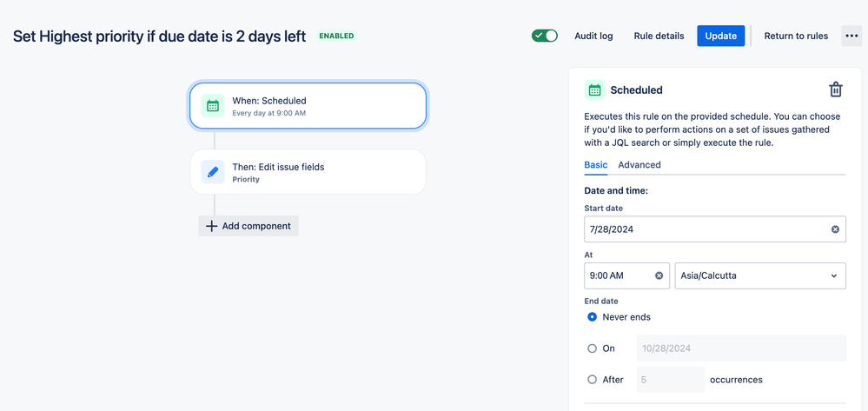Click calendar icon in Scheduled panel header
Viewport: 868px width, 411px height.
click(x=594, y=89)
